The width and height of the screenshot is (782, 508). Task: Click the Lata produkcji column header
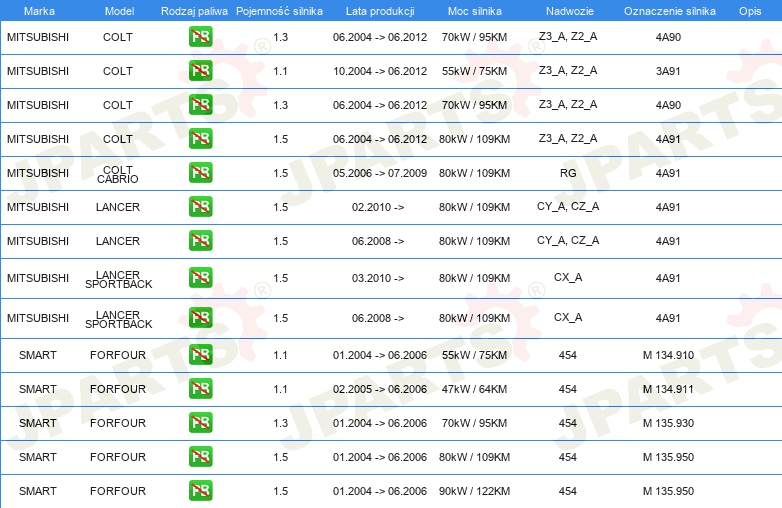[x=380, y=11]
